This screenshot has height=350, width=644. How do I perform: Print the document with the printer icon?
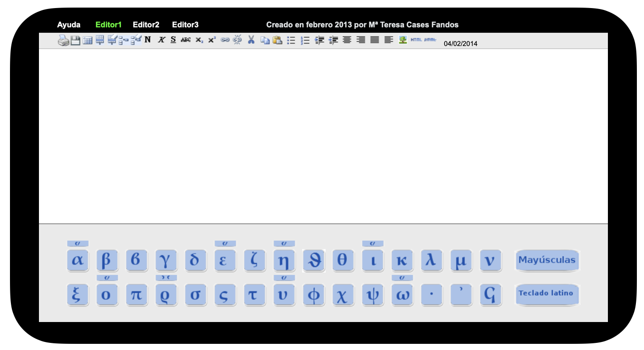[x=63, y=41]
